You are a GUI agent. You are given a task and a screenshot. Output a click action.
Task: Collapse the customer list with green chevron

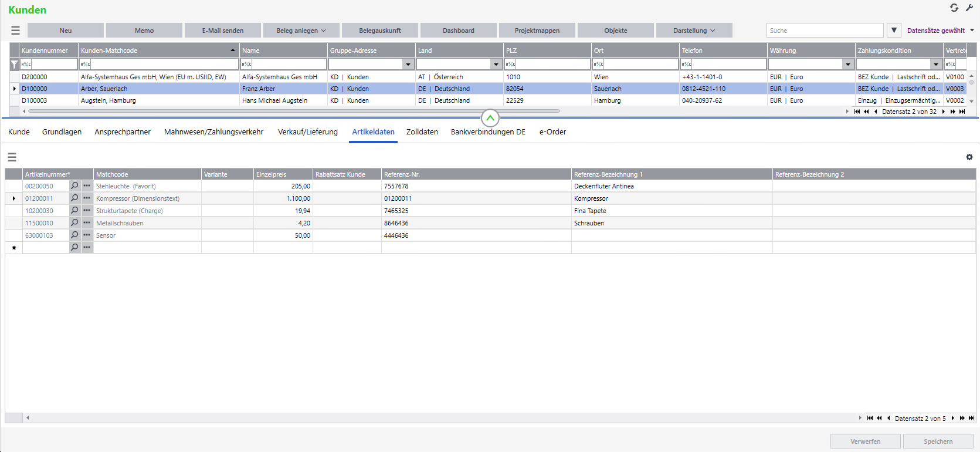(490, 118)
